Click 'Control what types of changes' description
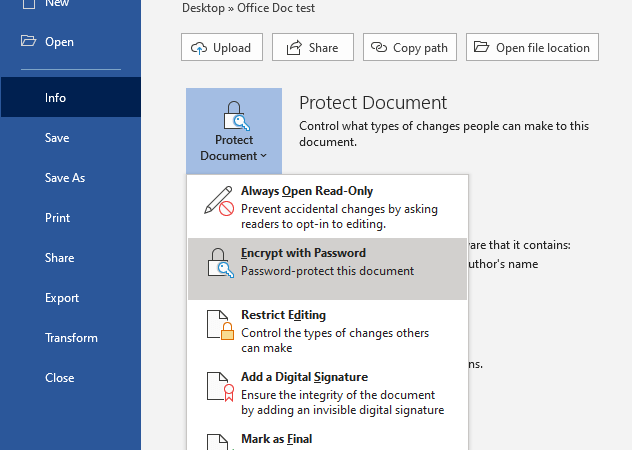The image size is (632, 450). click(x=444, y=134)
